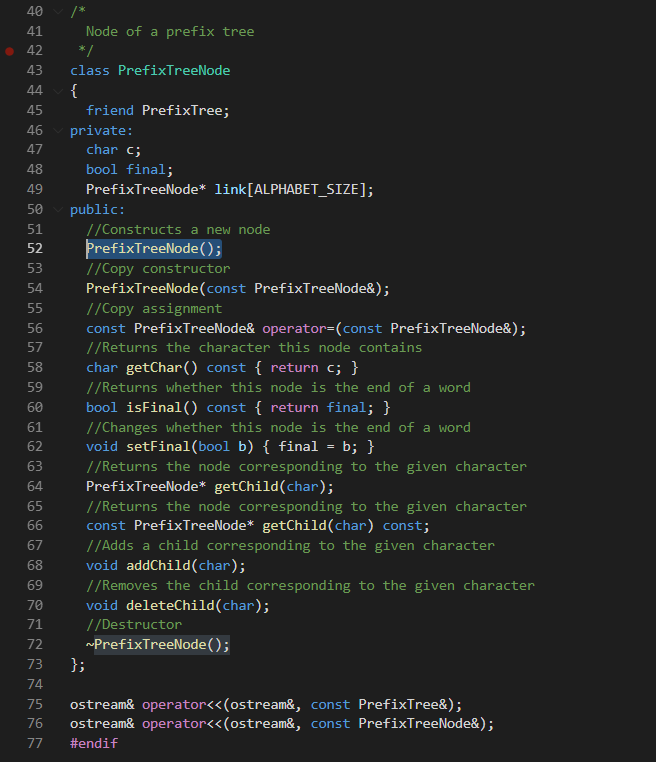The image size is (656, 762).
Task: Click const getChild(char) const on line 66
Action: [258, 526]
